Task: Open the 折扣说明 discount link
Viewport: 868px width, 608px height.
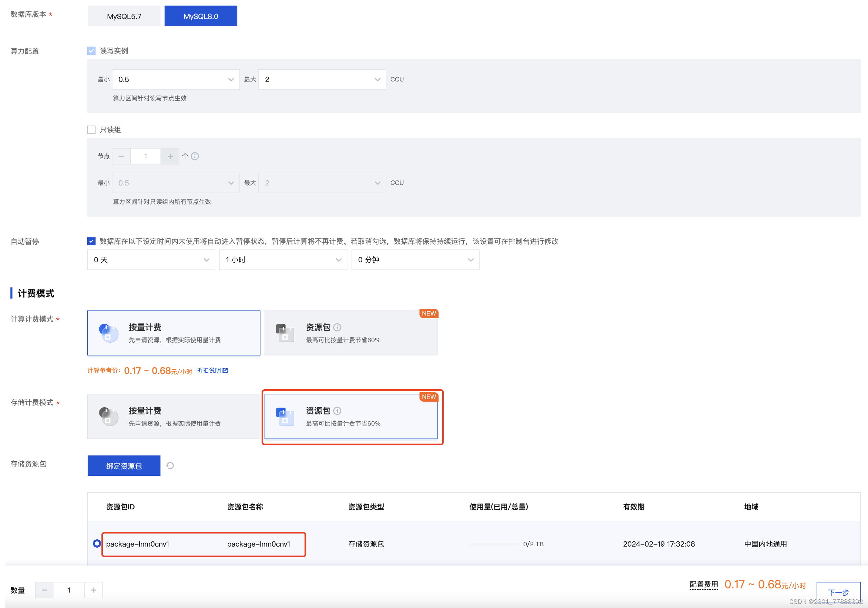Action: point(209,371)
